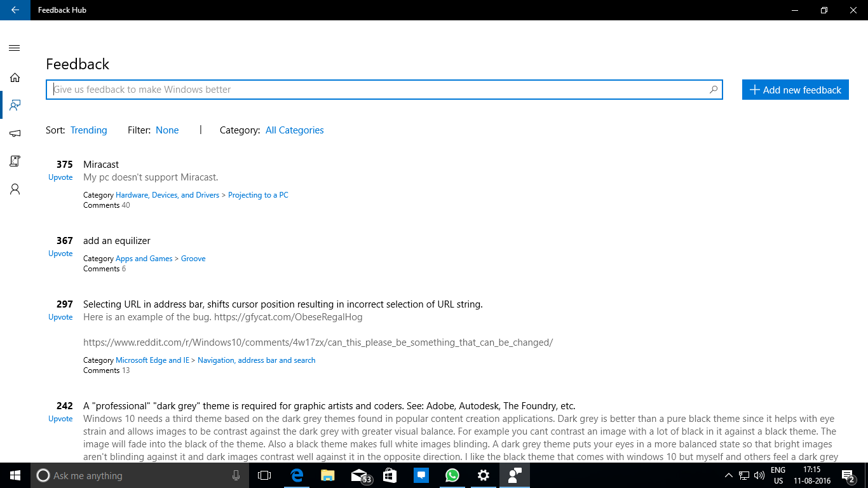Open the Windows Start button
The height and width of the screenshot is (488, 868).
pyautogui.click(x=15, y=475)
